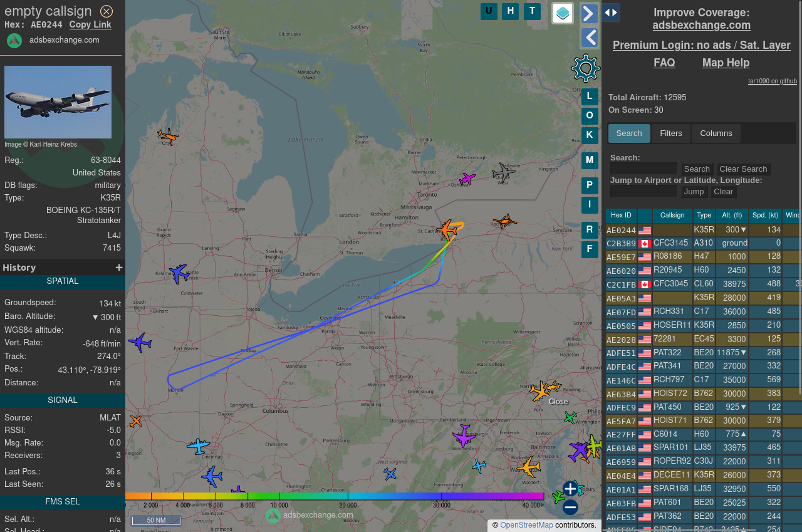The image size is (802, 532).
Task: Focus the Search text input field
Action: point(643,169)
